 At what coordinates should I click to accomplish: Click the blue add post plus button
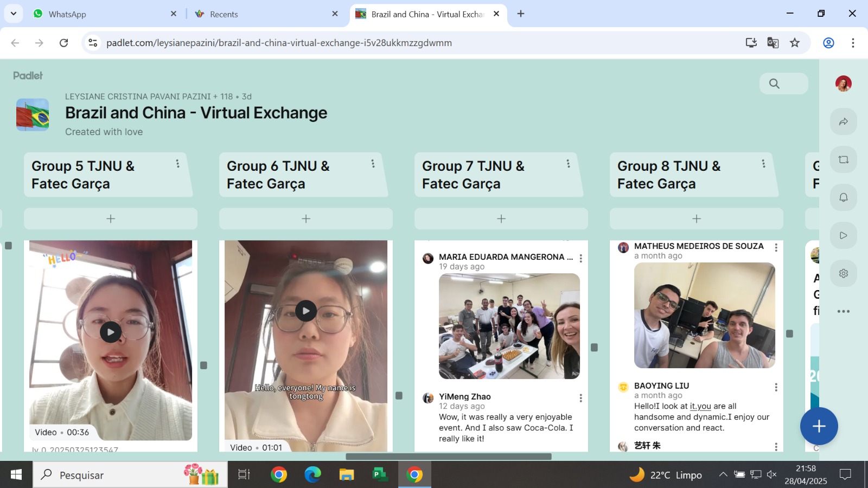[x=819, y=426]
